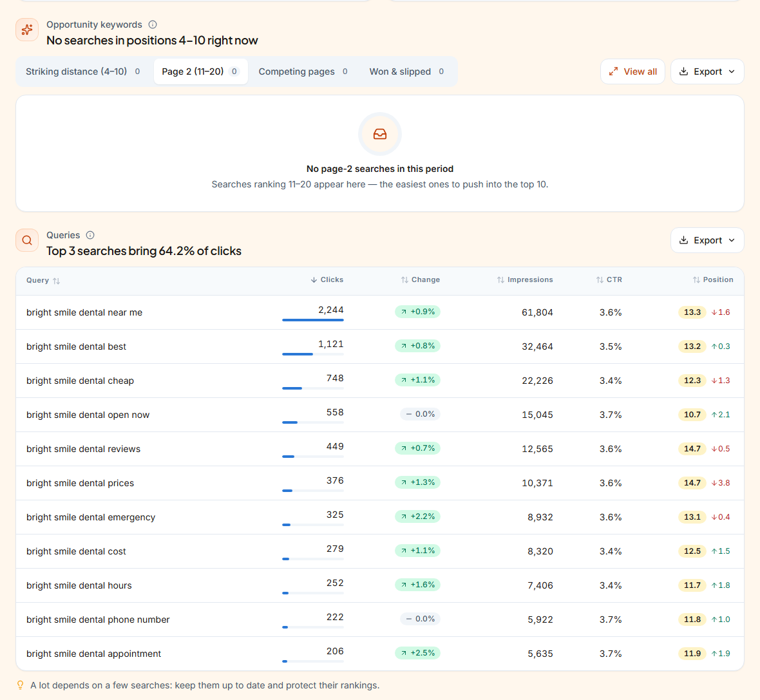Sort the table by CTR
760x700 pixels.
609,279
